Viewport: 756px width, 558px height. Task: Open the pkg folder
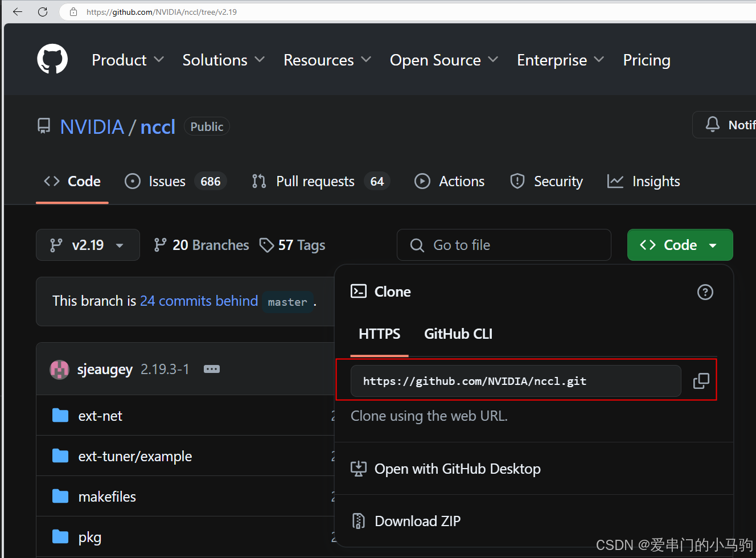pos(89,538)
